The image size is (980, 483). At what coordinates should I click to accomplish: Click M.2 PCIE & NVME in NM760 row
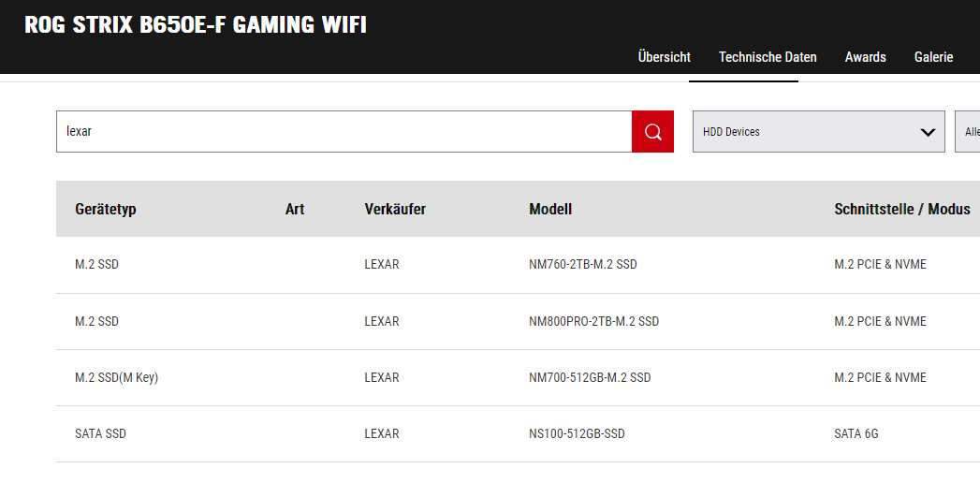click(x=881, y=264)
